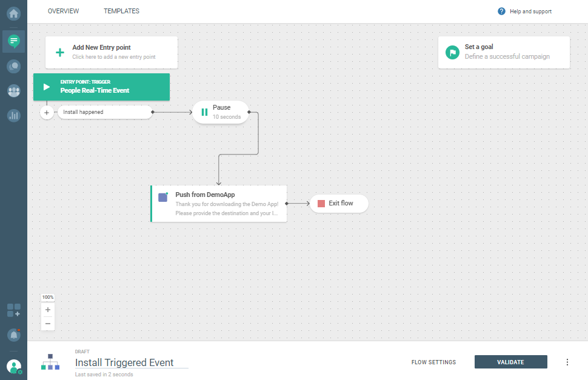Open the Analytics bar chart icon
Screen dimensions: 588x380
[x=13, y=115]
